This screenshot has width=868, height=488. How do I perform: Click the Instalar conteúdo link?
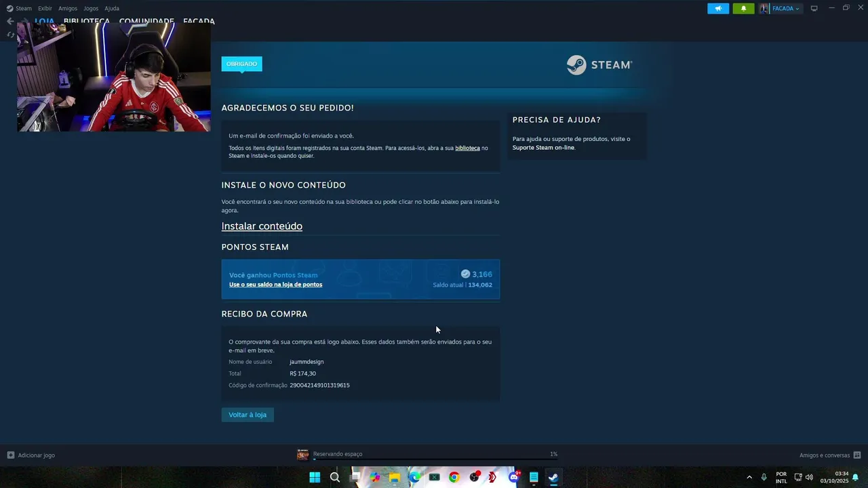pos(262,226)
